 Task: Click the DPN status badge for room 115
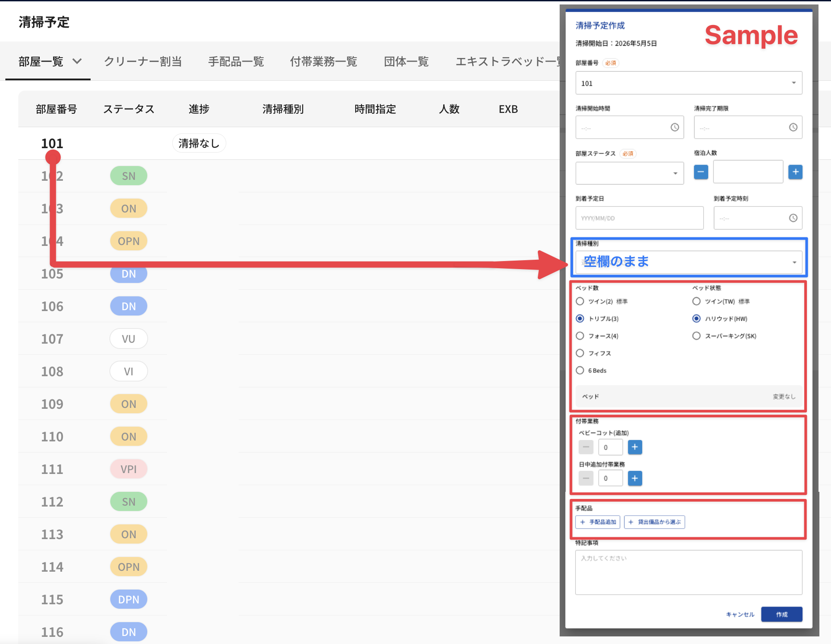tap(129, 599)
